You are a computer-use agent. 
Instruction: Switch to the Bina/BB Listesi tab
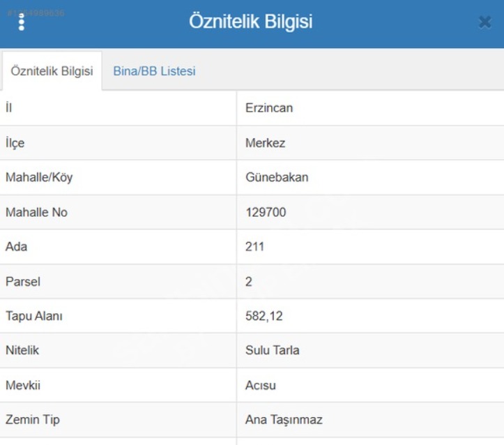(154, 71)
